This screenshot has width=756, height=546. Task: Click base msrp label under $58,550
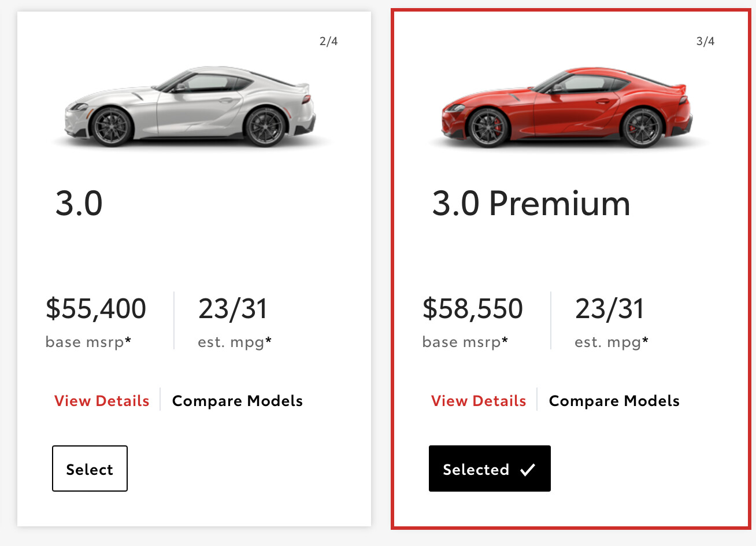(465, 342)
